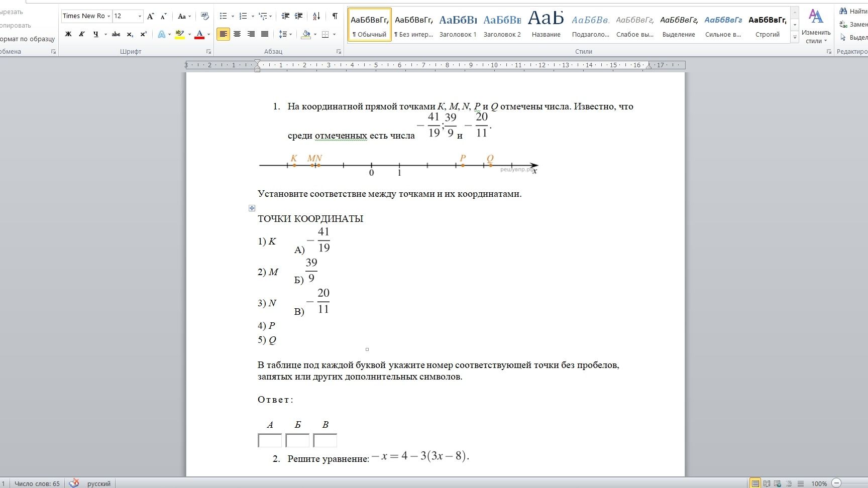Screen dimensions: 868x488
Task: Click the Изменить стили button
Action: click(x=816, y=26)
